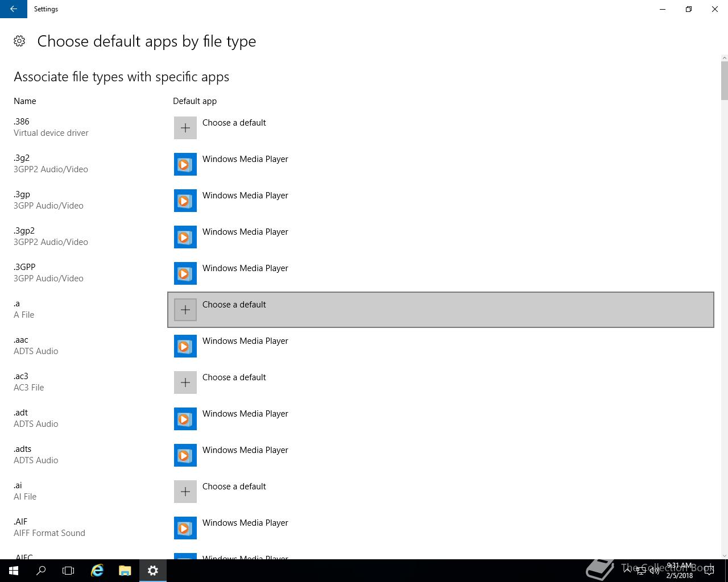Click the Windows Media Player icon for .aac
This screenshot has height=582, width=728.
pyautogui.click(x=185, y=346)
